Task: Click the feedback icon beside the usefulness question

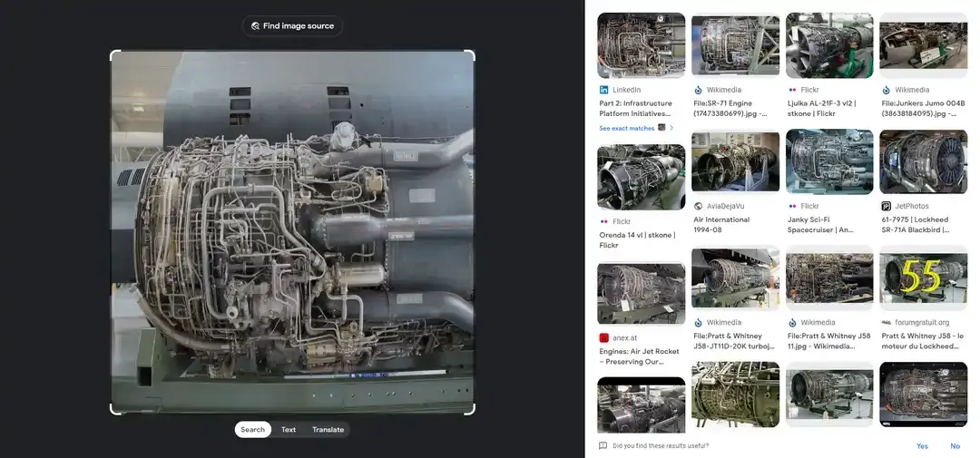Action: coord(603,446)
